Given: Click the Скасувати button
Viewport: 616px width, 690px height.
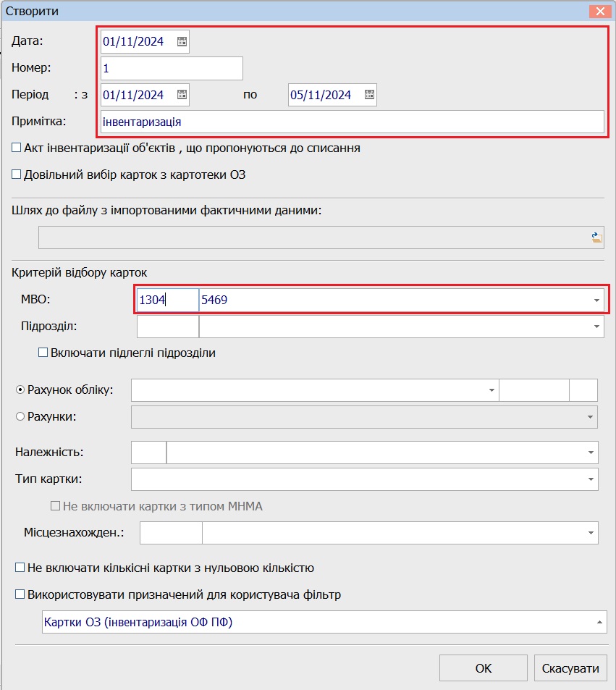Looking at the screenshot, I should 570,668.
